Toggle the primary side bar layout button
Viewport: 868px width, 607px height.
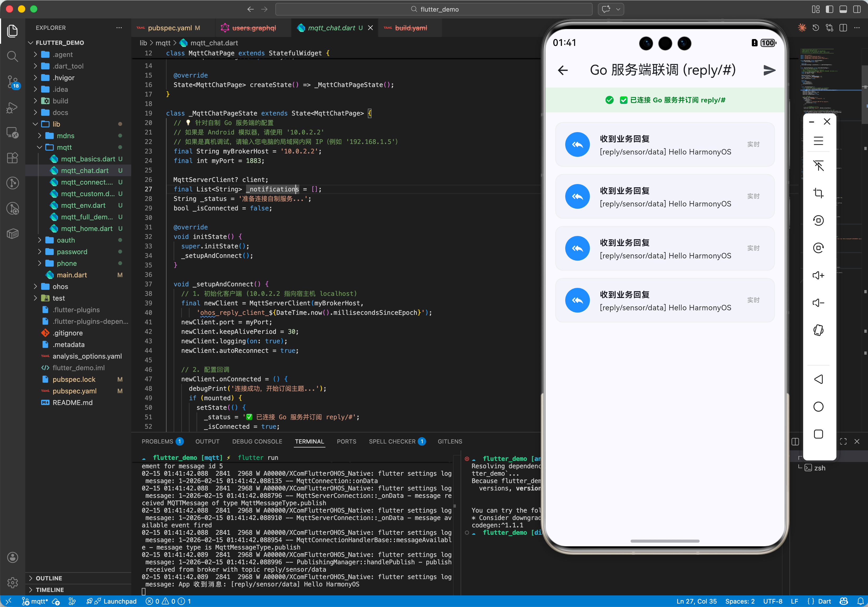(x=830, y=9)
